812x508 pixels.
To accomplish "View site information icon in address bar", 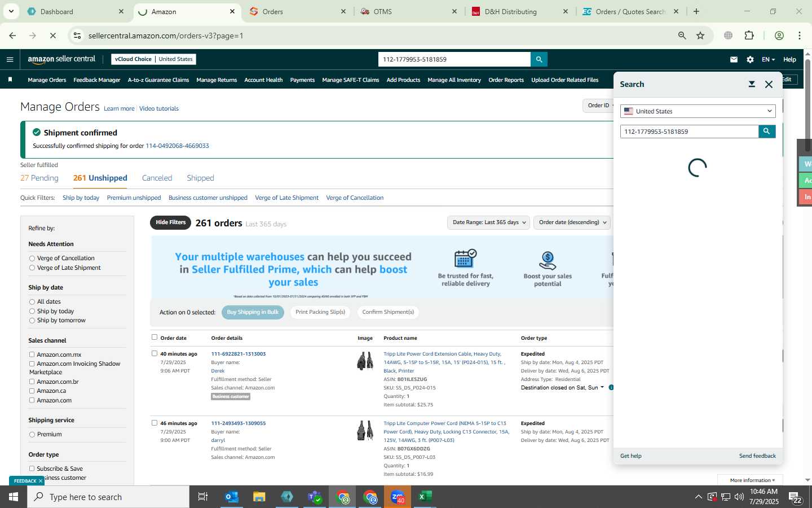I will (x=77, y=36).
